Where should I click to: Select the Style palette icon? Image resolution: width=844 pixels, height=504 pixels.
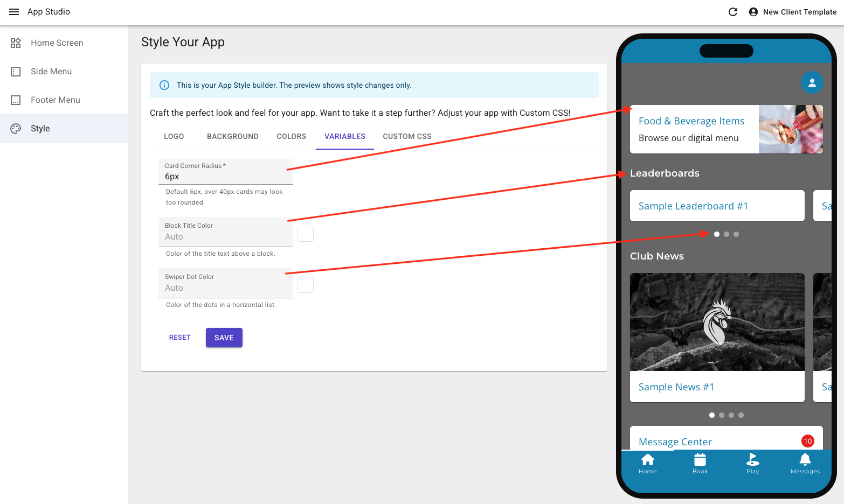16,129
